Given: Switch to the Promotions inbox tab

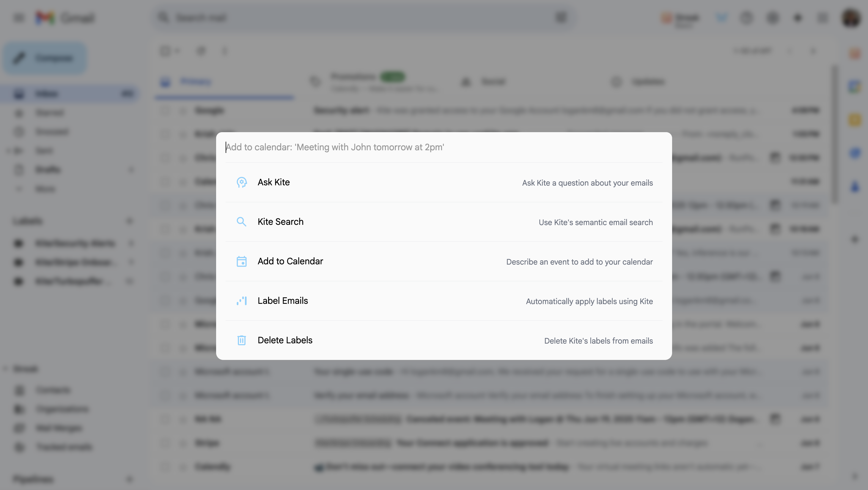Looking at the screenshot, I should click(374, 82).
